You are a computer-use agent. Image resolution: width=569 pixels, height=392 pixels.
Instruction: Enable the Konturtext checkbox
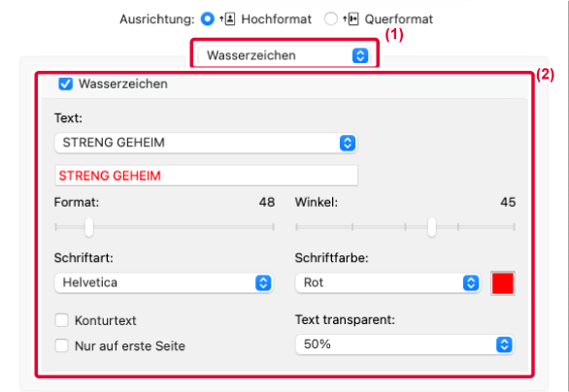pyautogui.click(x=62, y=320)
